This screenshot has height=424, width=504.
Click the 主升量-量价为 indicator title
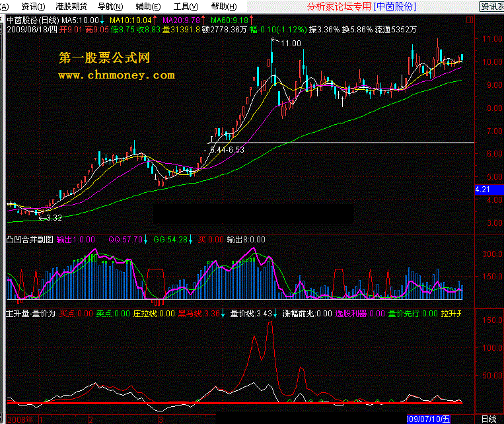(31, 314)
